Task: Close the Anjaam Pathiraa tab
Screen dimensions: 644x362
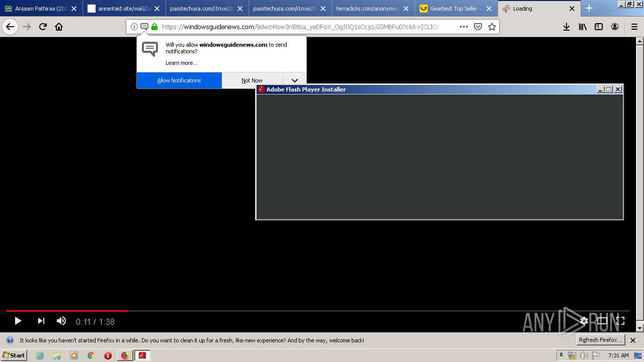Action: [74, 9]
